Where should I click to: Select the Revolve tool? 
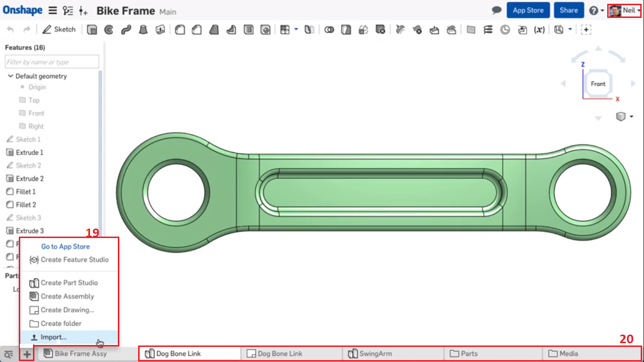click(109, 30)
